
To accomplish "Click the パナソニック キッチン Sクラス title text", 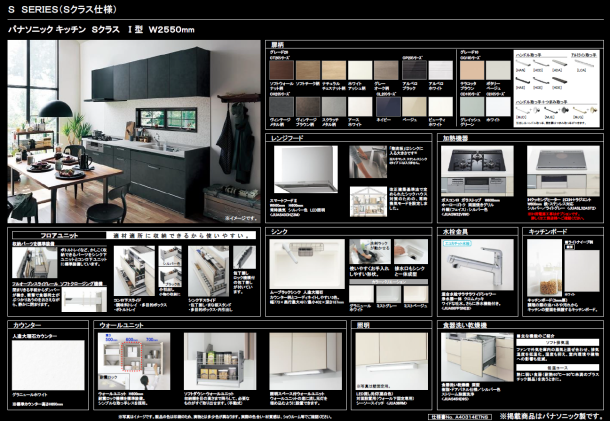I will pos(101,30).
